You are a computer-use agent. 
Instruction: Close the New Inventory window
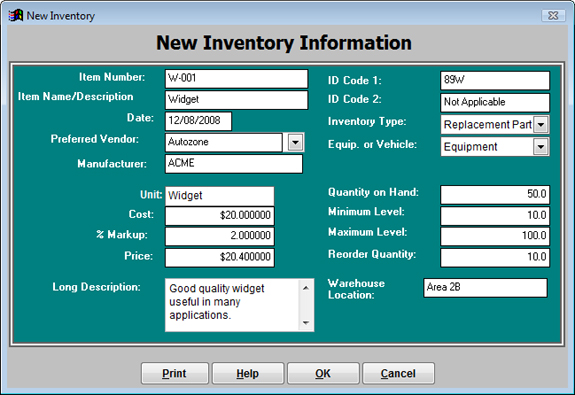coord(553,15)
